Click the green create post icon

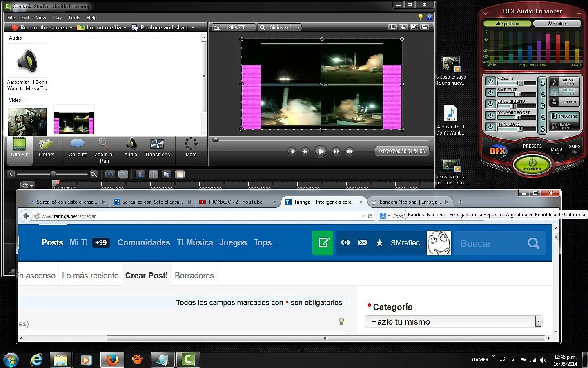323,243
